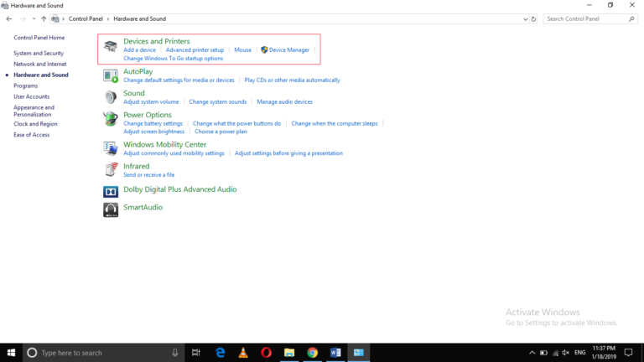Click the SmartAudio headphone icon

111,209
